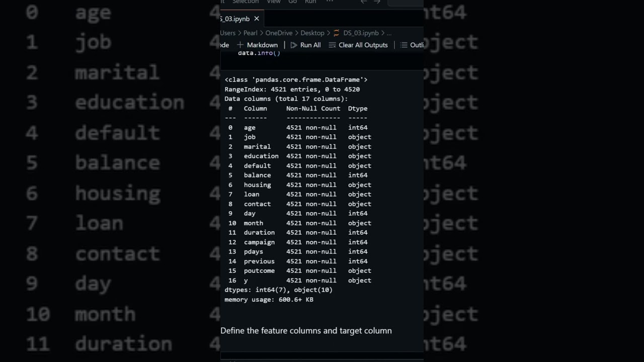The width and height of the screenshot is (644, 362).
Task: Select the DS_03.ipynb editor tab
Action: pos(235,19)
